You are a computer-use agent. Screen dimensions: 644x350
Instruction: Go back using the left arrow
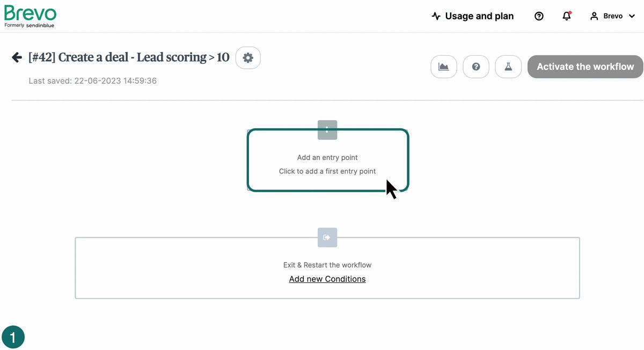coord(17,57)
